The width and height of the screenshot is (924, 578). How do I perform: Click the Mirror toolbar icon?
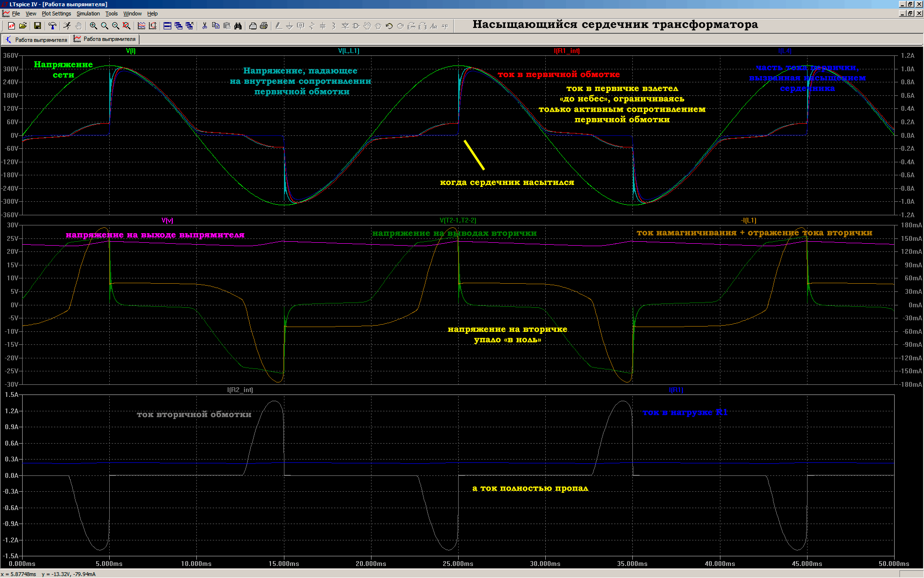[x=423, y=26]
